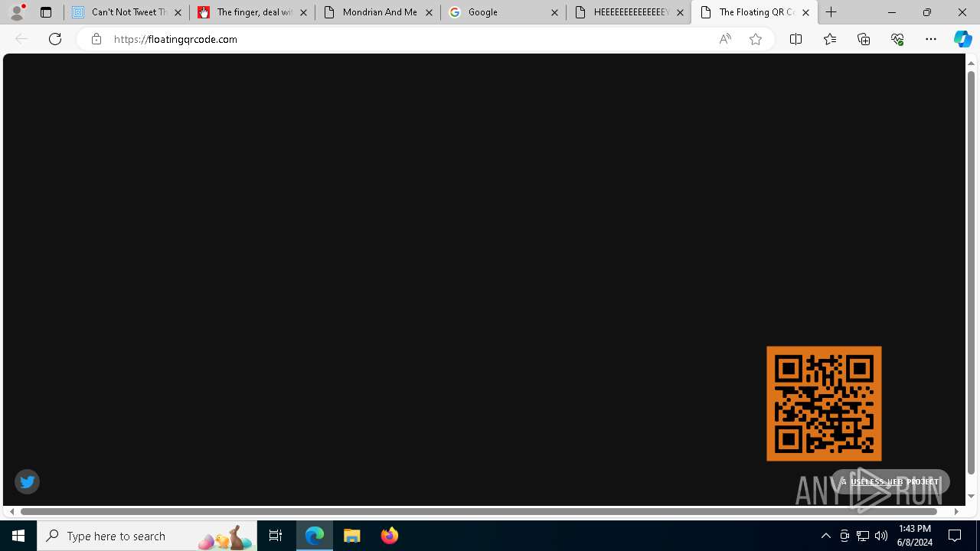
Task: Click the horizontal scrollbar left arrow
Action: point(11,511)
